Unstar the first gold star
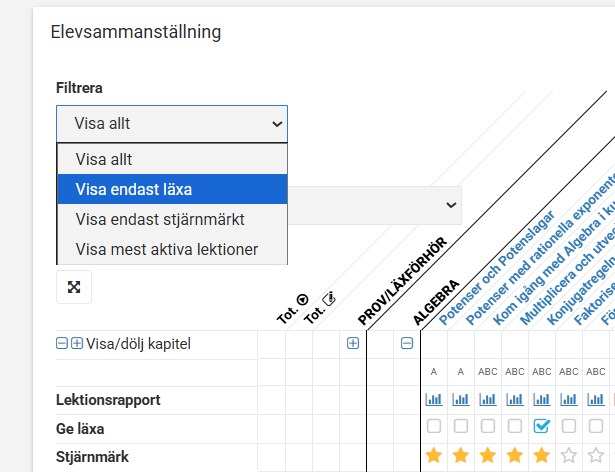615x472 pixels. pyautogui.click(x=434, y=456)
